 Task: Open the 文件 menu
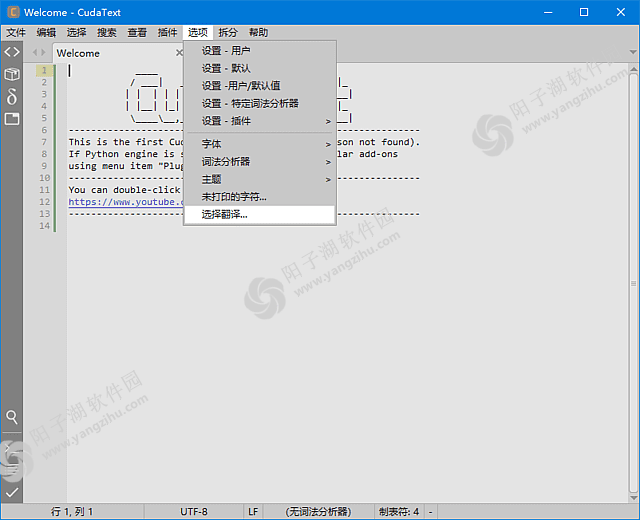tap(16, 32)
